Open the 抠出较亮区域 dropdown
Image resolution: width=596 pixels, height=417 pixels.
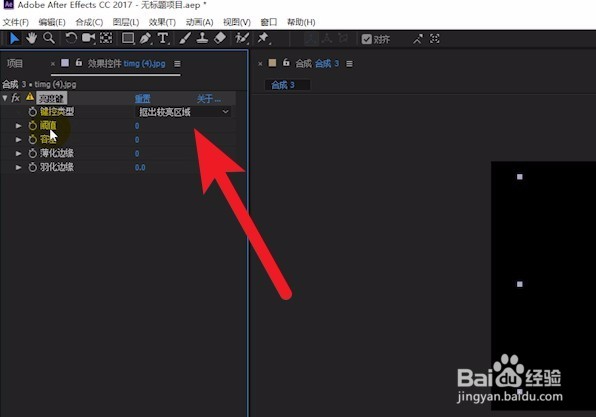pyautogui.click(x=183, y=112)
